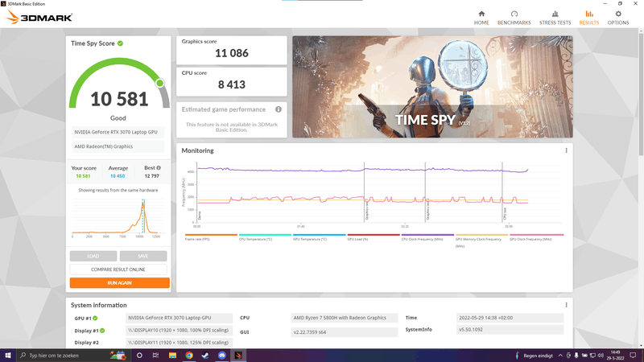This screenshot has height=362, width=644.
Task: Click Compare Result Online
Action: click(x=118, y=269)
